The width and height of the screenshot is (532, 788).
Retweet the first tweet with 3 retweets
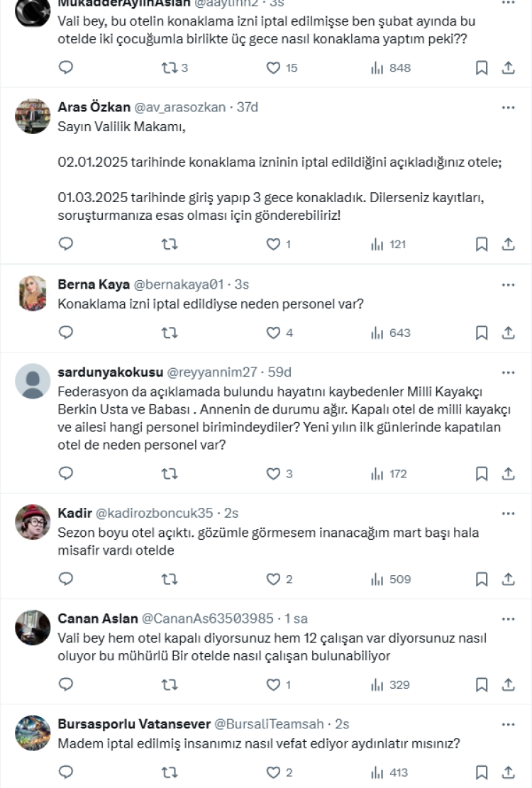pos(170,68)
